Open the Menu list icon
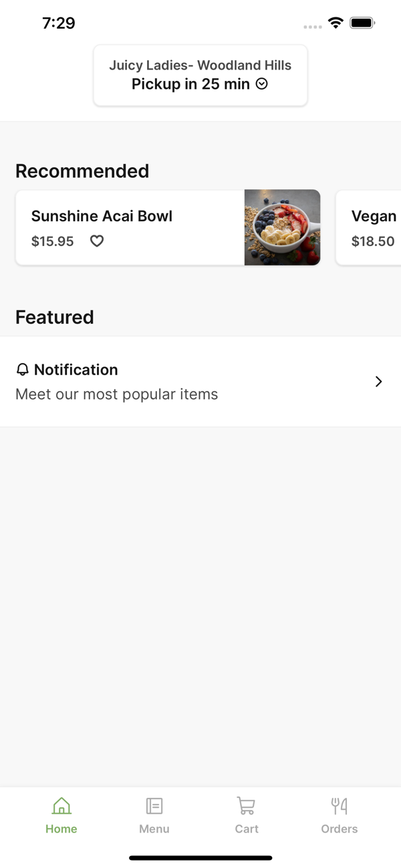This screenshot has height=868, width=401. (154, 806)
